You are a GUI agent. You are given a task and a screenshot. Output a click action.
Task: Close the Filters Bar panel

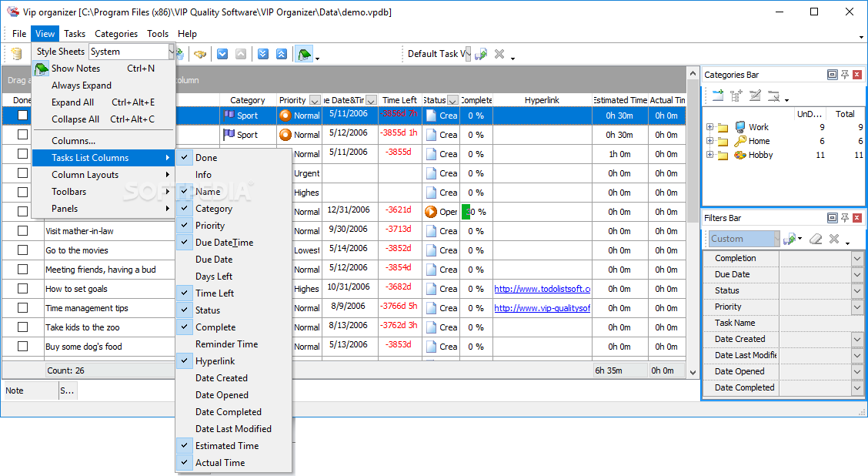point(857,218)
